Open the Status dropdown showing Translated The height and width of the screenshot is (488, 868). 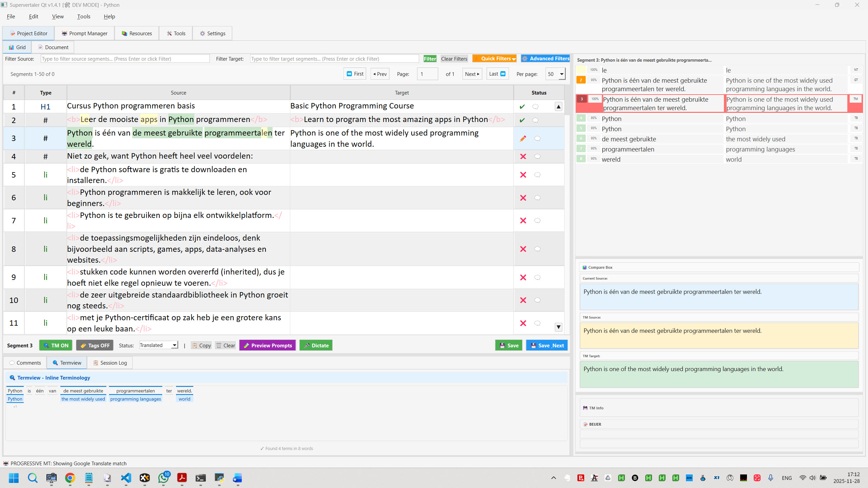[x=159, y=345]
